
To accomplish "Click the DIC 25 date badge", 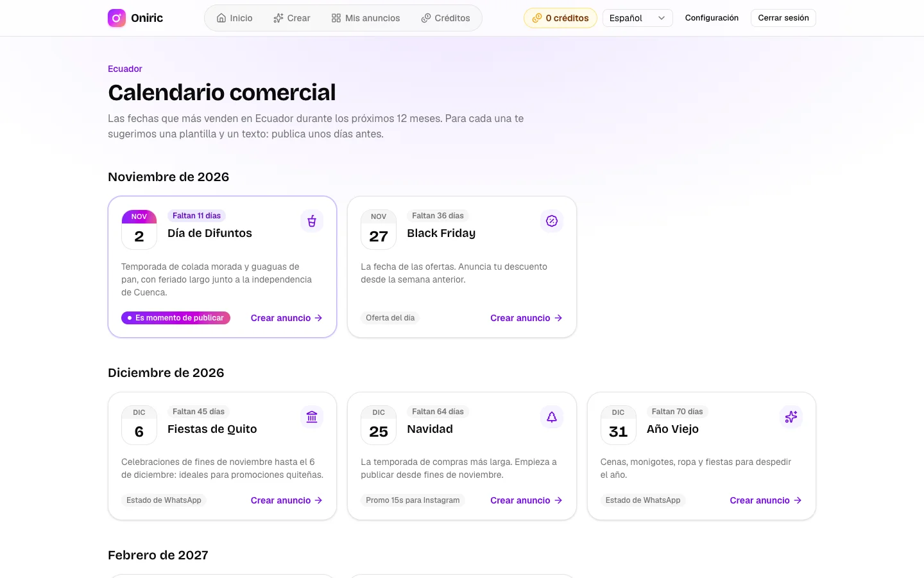I will pos(379,425).
